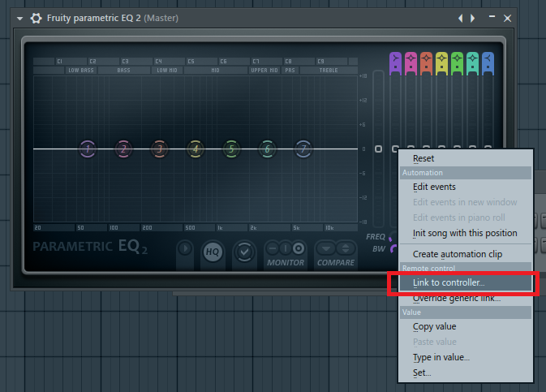546x392 pixels.
Task: Set monitor mode to the circle option
Action: [x=299, y=248]
